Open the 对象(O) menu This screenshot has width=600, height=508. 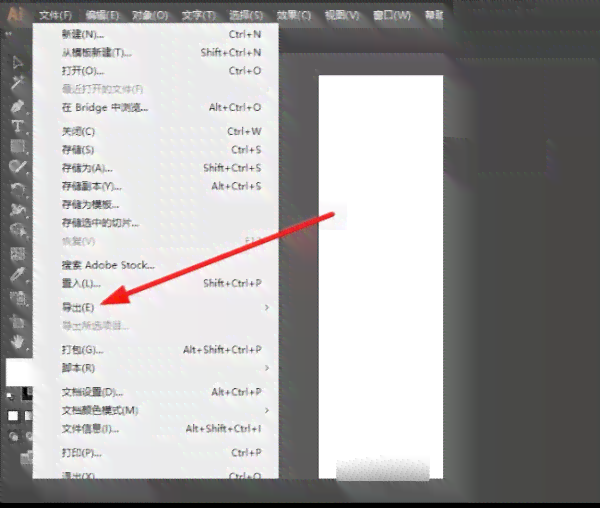coord(150,15)
